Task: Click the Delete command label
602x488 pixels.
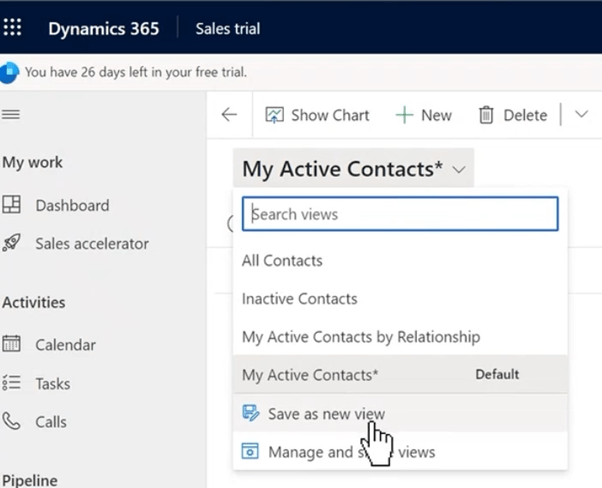Action: [525, 115]
